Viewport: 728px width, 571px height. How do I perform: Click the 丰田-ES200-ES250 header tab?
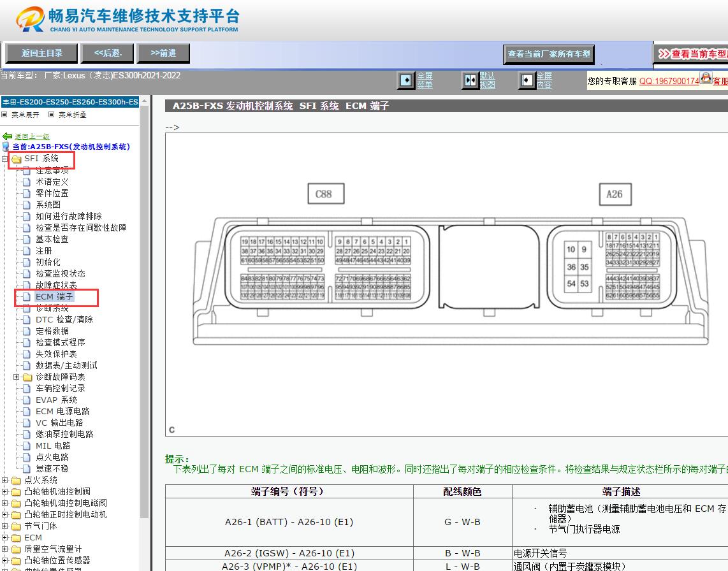pos(70,102)
